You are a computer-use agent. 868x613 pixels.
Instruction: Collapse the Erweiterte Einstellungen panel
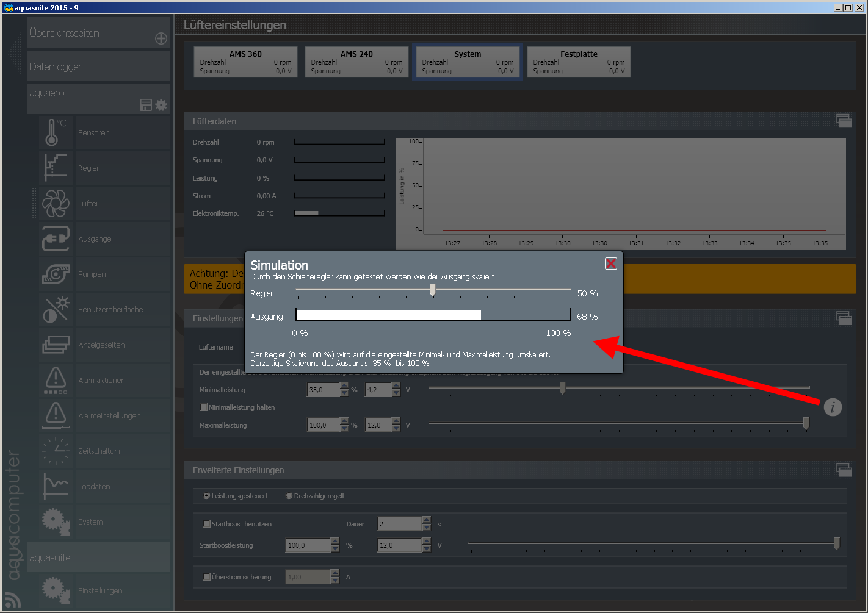[x=844, y=470]
